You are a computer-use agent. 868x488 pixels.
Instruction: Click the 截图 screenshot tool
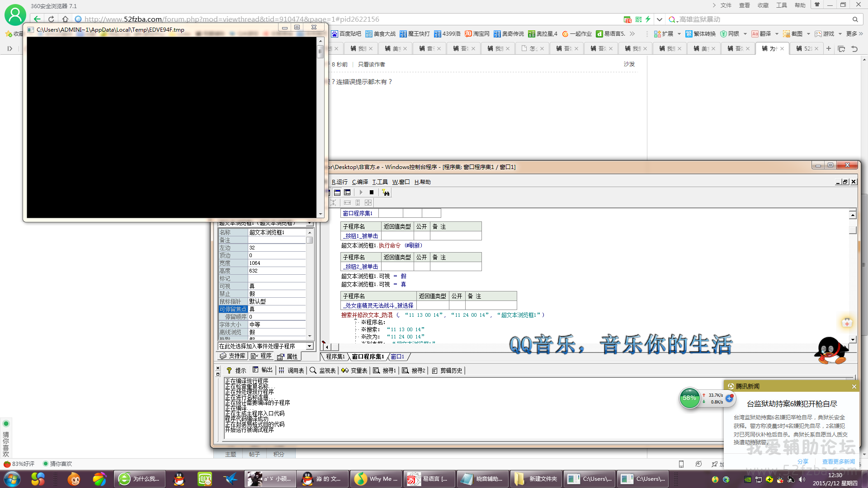point(793,34)
